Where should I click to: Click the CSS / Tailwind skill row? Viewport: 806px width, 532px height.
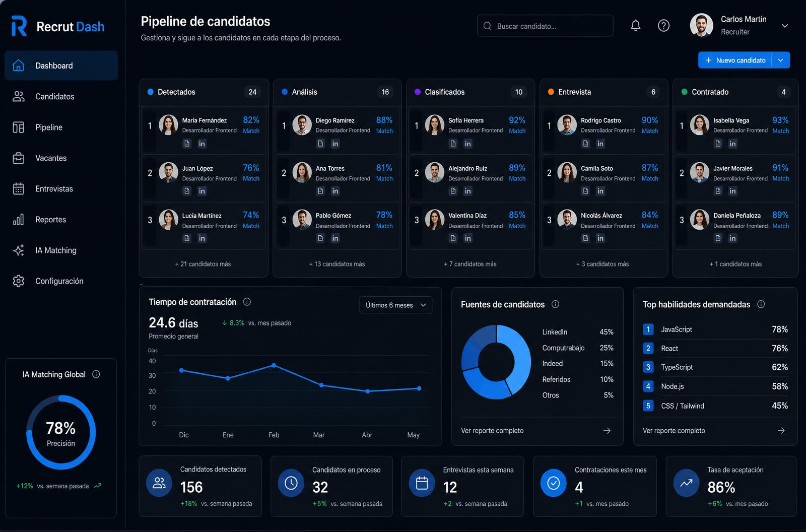pyautogui.click(x=715, y=406)
